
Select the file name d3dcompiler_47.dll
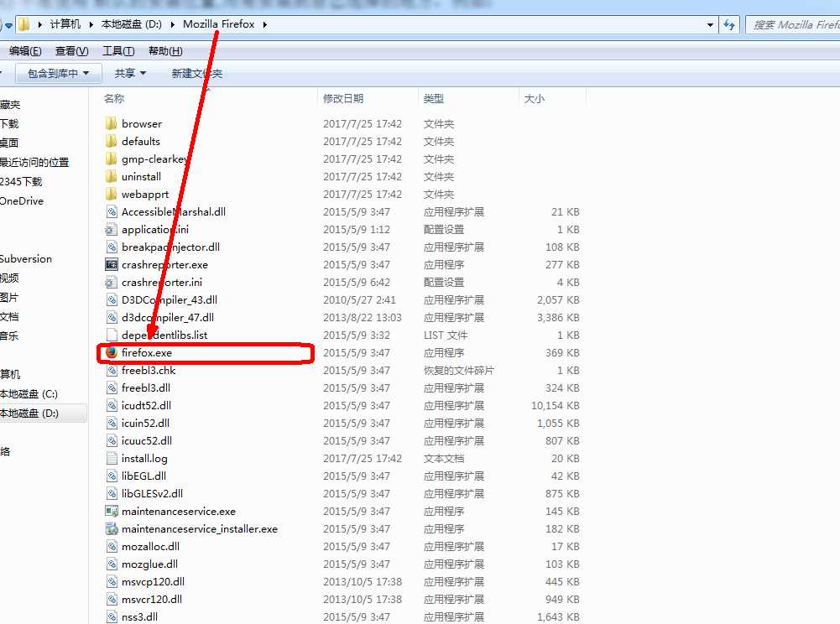[168, 318]
